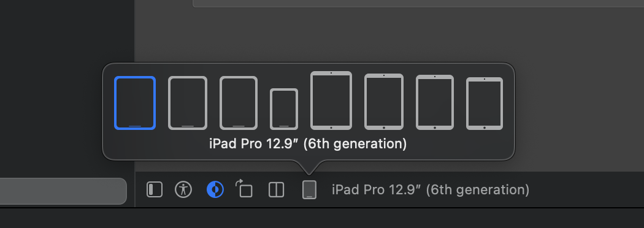Click iPad Pro 12.9" text inside popover
Screen dimensions: 644x228
[x=308, y=144]
